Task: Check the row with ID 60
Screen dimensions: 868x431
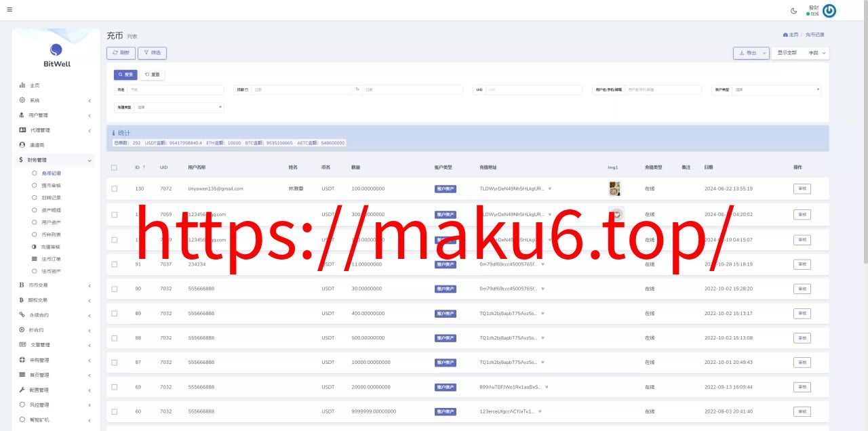Action: 115,411
